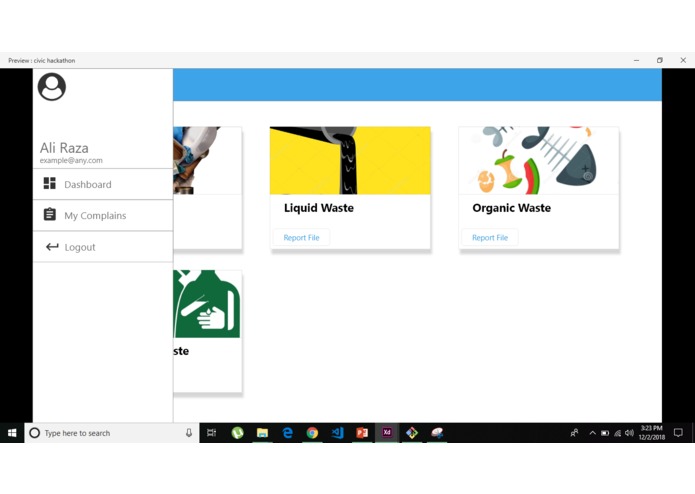Restore down the Preview window
This screenshot has width=695, height=494.
pos(660,60)
